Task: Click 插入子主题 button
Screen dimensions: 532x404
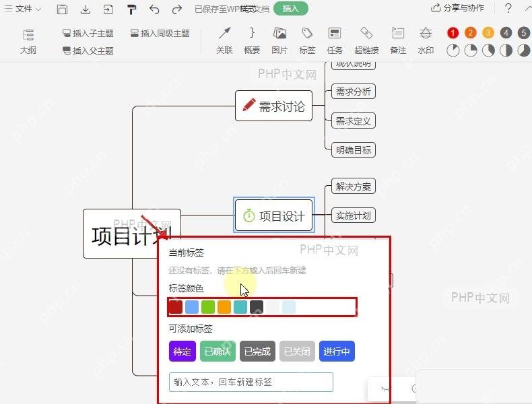Action: coord(88,33)
